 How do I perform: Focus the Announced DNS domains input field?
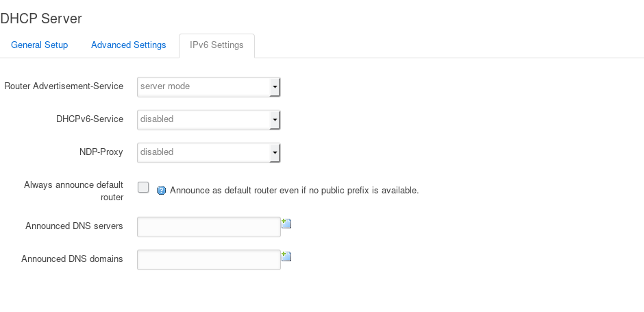click(209, 260)
